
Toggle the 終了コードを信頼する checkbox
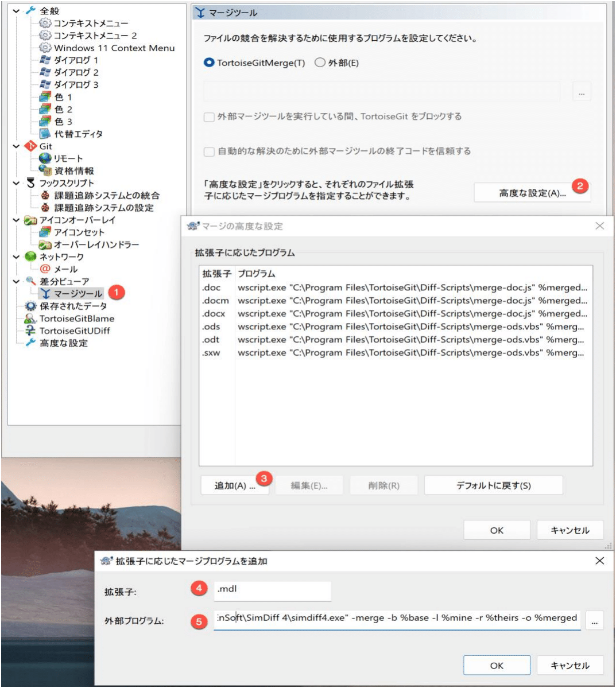[x=210, y=151]
